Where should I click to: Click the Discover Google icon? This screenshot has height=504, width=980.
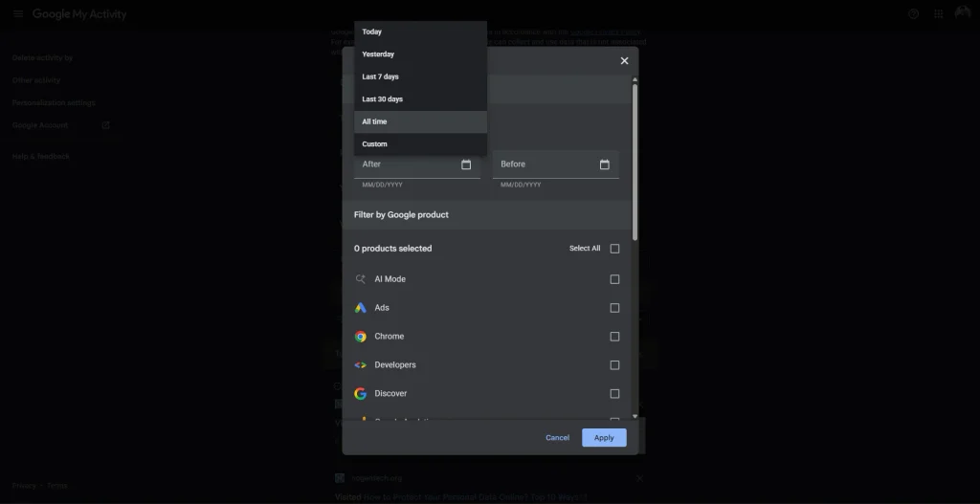tap(360, 393)
